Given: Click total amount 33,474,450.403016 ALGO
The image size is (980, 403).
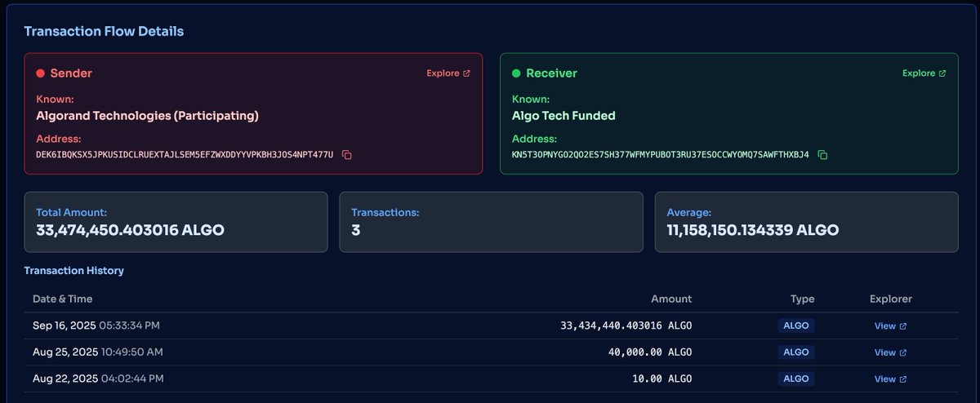Looking at the screenshot, I should pos(130,231).
